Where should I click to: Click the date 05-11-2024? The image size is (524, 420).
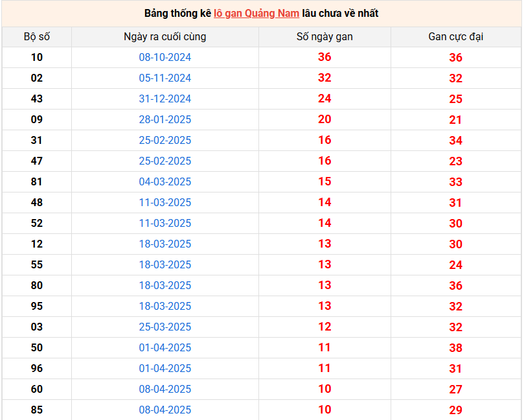click(x=165, y=78)
